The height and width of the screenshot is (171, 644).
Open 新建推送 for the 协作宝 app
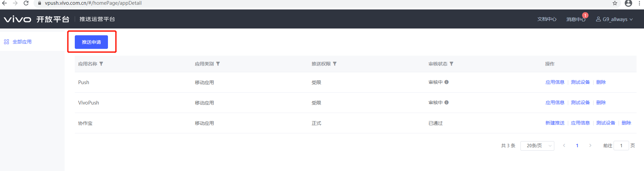555,123
